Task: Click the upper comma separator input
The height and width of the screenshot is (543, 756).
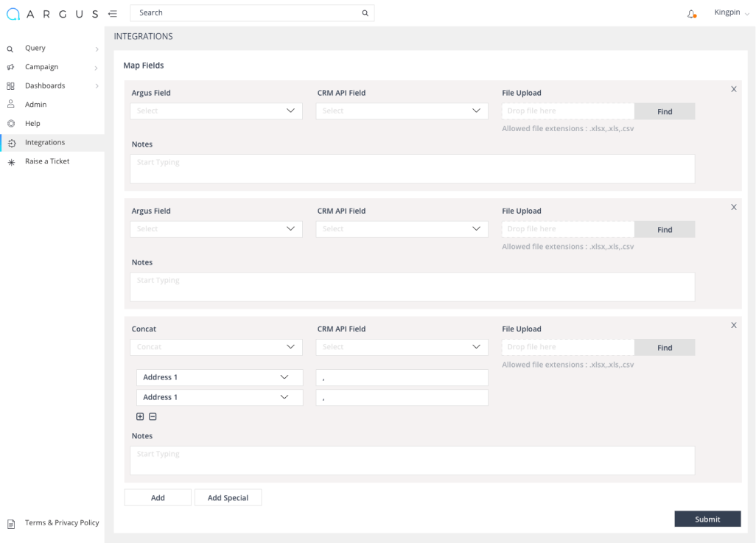Action: pyautogui.click(x=402, y=377)
